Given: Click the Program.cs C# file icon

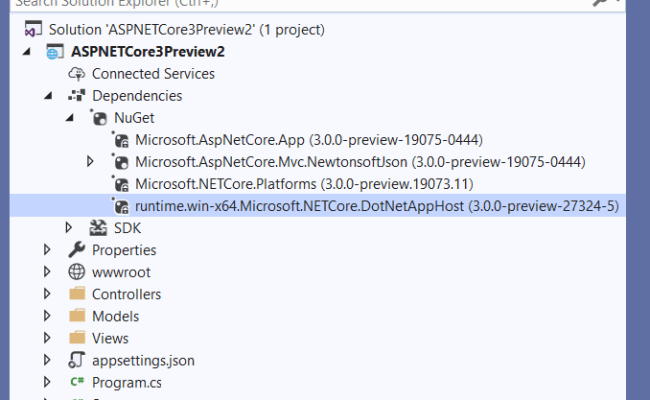Looking at the screenshot, I should tap(77, 382).
